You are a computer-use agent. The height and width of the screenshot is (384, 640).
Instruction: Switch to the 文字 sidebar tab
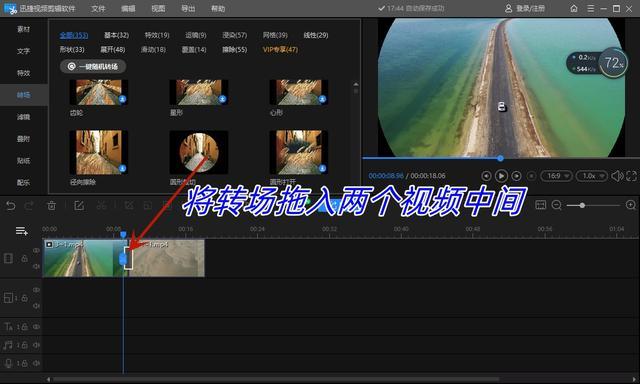(x=24, y=51)
